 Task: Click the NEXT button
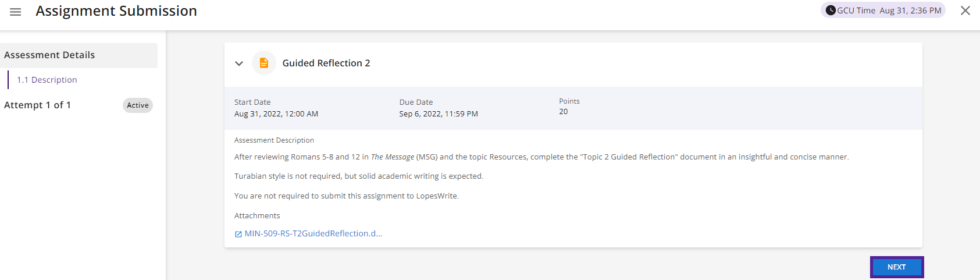point(896,267)
